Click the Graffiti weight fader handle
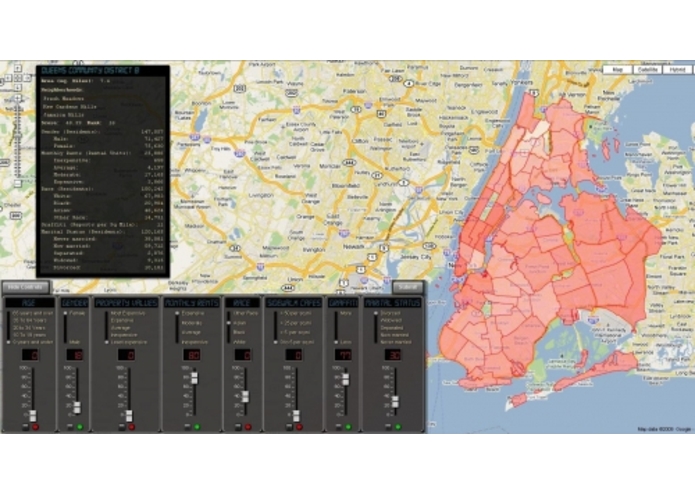Image resolution: width=695 pixels, height=494 pixels. [346, 379]
